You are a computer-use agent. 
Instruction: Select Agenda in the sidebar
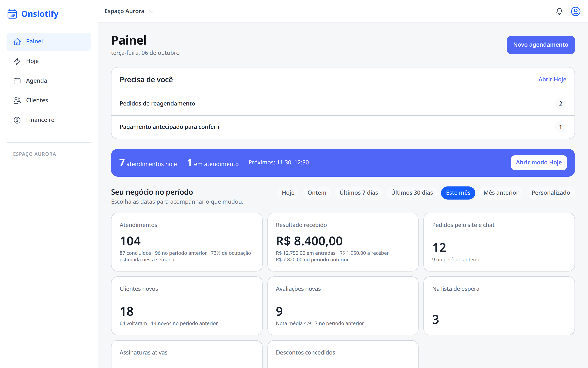[x=49, y=81]
